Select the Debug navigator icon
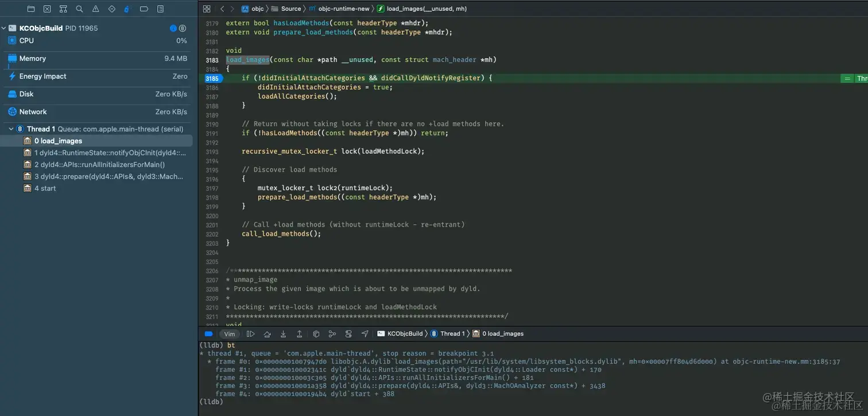Screen dimensions: 868x416 (x=127, y=9)
